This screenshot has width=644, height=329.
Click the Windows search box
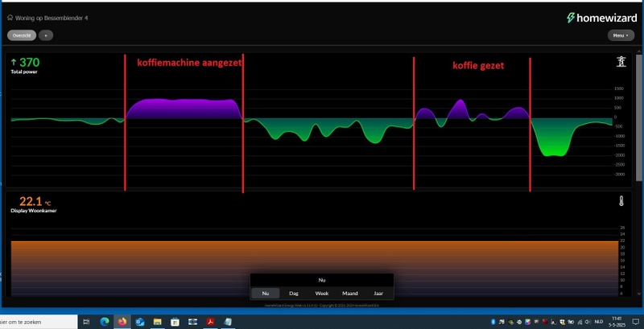[x=39, y=322]
